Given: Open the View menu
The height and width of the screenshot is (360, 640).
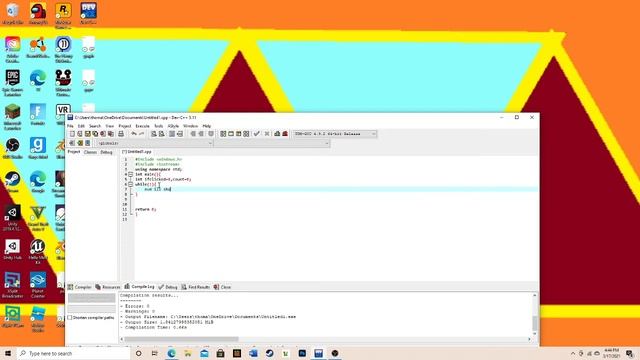Looking at the screenshot, I should [109, 126].
